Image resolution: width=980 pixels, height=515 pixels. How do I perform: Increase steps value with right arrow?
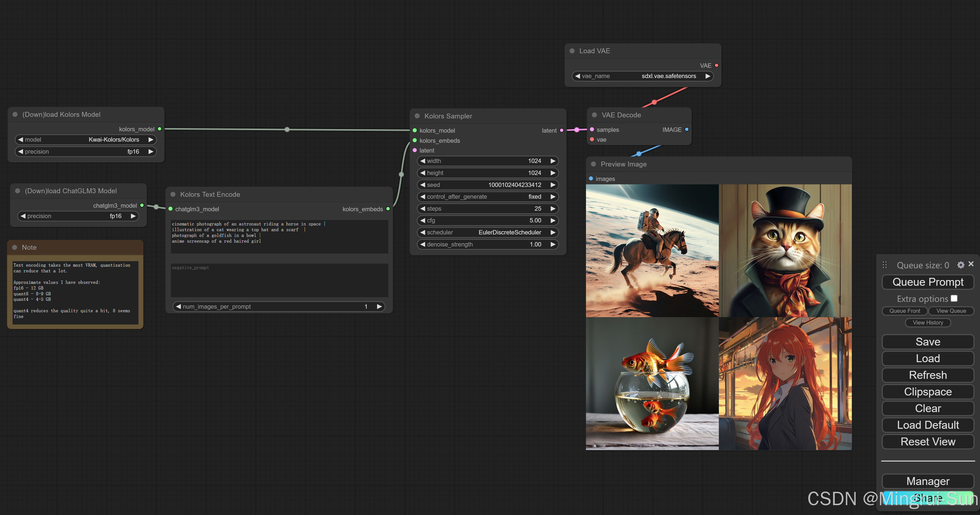[x=553, y=209]
